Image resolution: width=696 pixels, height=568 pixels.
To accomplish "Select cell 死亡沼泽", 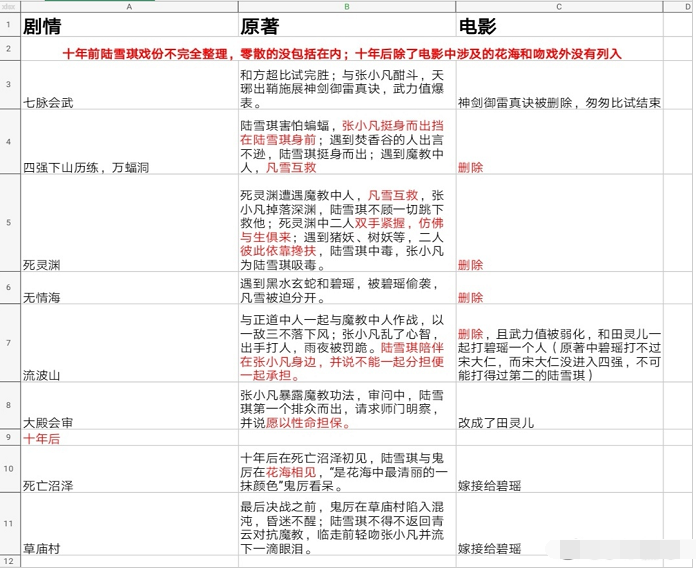I will [129, 469].
